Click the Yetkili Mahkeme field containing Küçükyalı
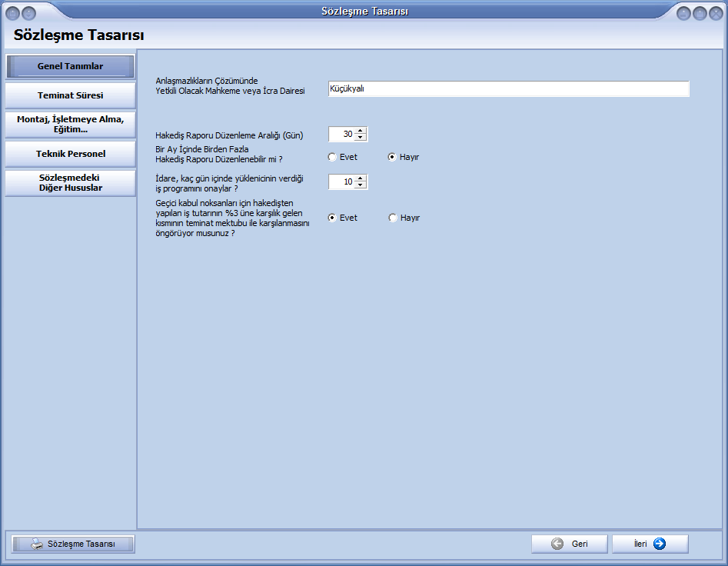The height and width of the screenshot is (566, 728). point(507,88)
